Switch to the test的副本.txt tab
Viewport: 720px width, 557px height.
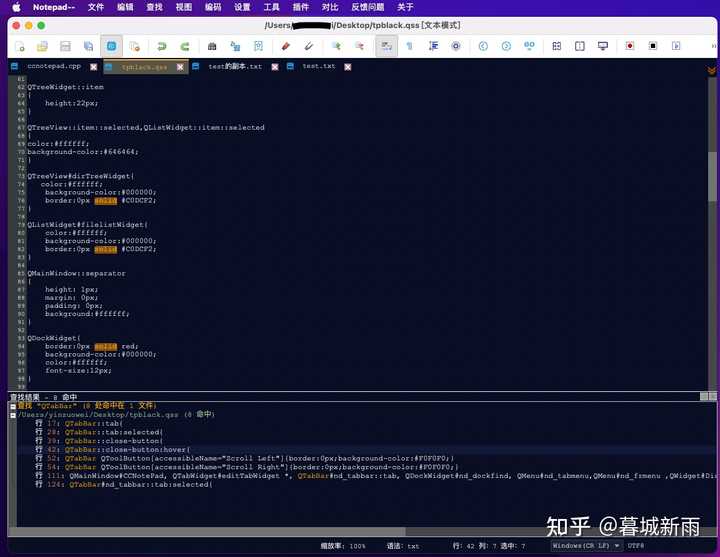click(x=235, y=67)
